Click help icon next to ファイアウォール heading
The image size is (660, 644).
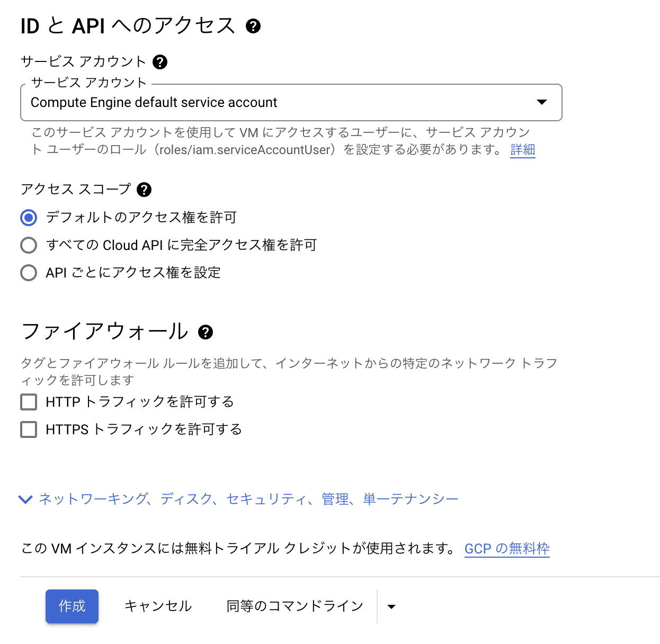205,332
